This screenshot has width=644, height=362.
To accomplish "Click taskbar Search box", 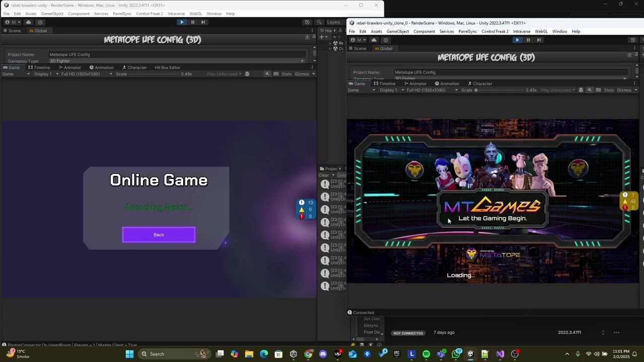I will click(x=174, y=354).
